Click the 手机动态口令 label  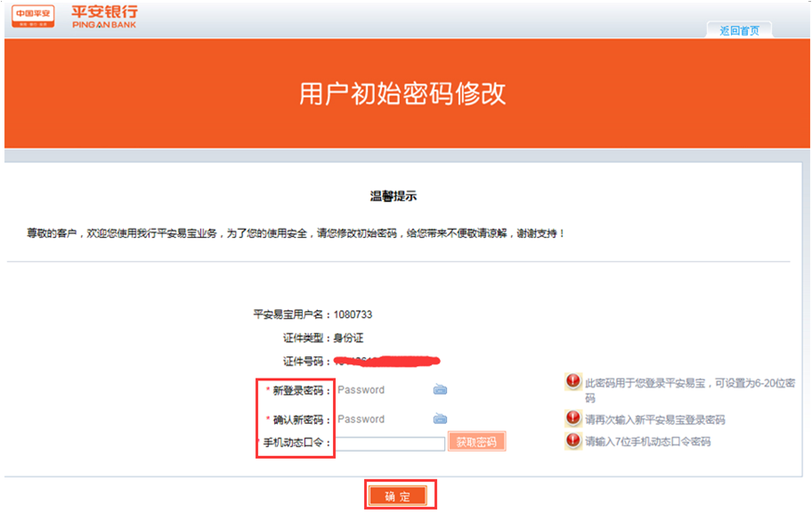(296, 443)
